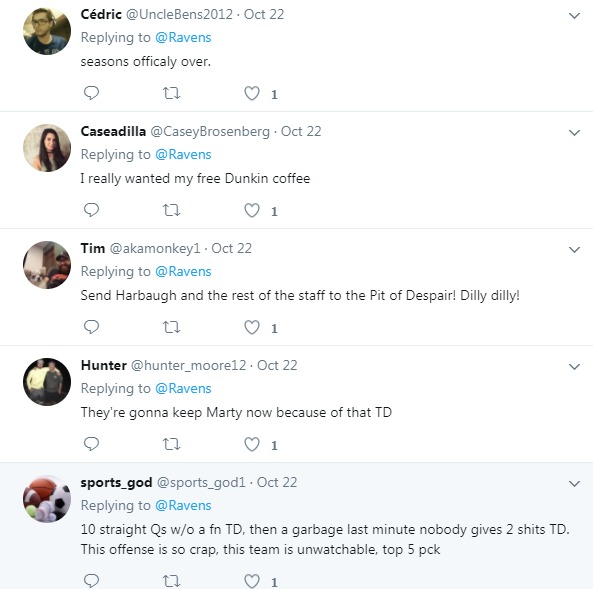This screenshot has height=589, width=593.
Task: Visit @CaseyBrosenberg profile handle
Action: (210, 131)
